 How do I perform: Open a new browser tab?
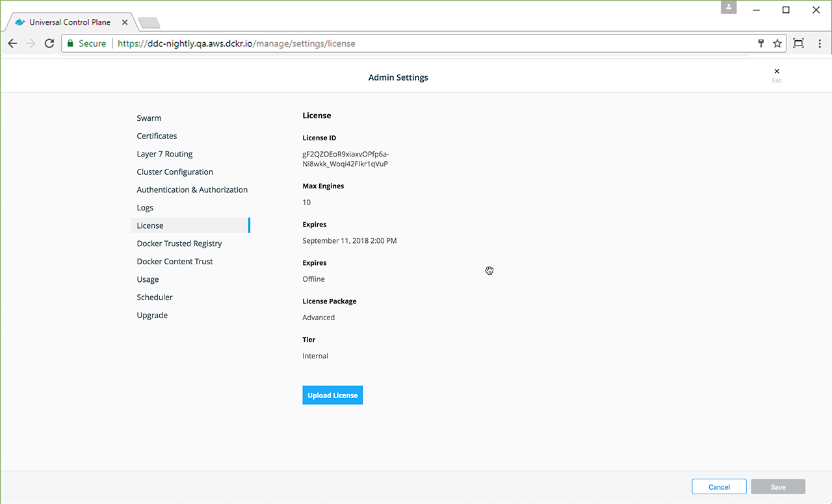pos(149,23)
